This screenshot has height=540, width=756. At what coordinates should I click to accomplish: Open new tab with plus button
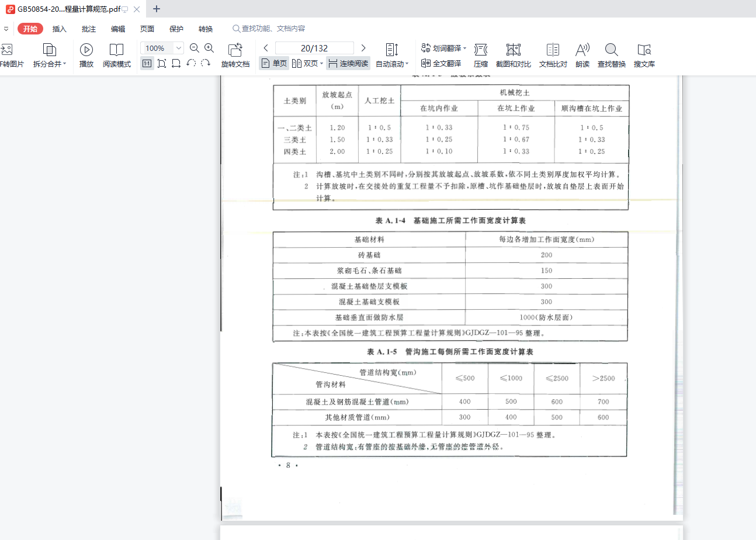(x=157, y=9)
